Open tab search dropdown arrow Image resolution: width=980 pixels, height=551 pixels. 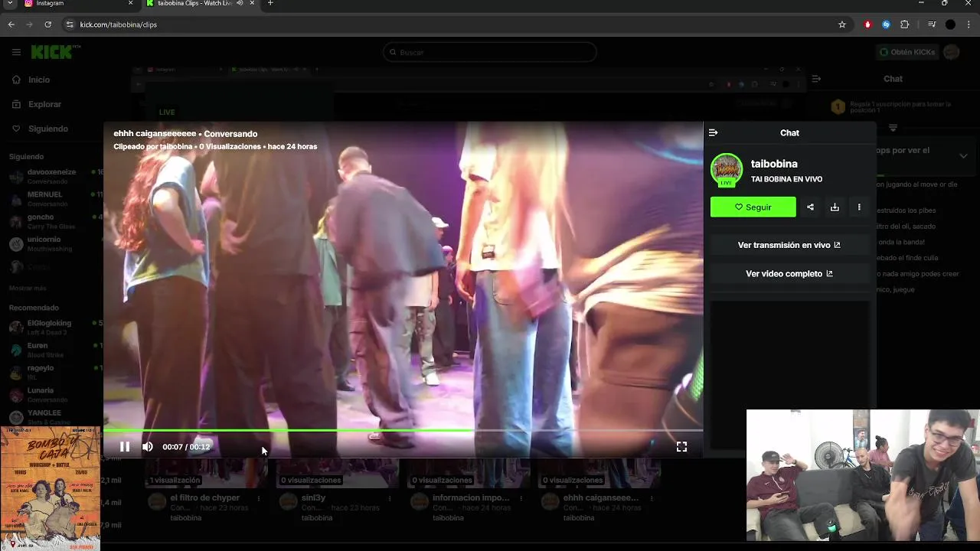(10, 3)
